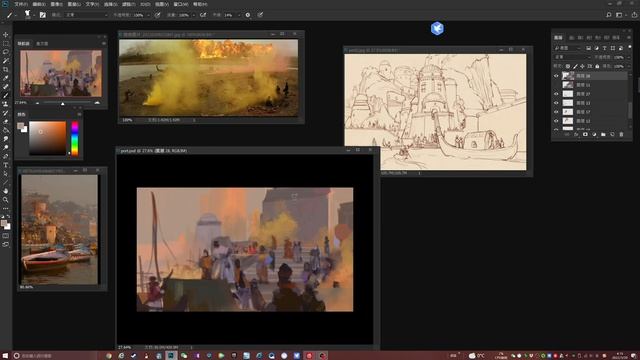Open the smoothing options gear icon

click(248, 15)
